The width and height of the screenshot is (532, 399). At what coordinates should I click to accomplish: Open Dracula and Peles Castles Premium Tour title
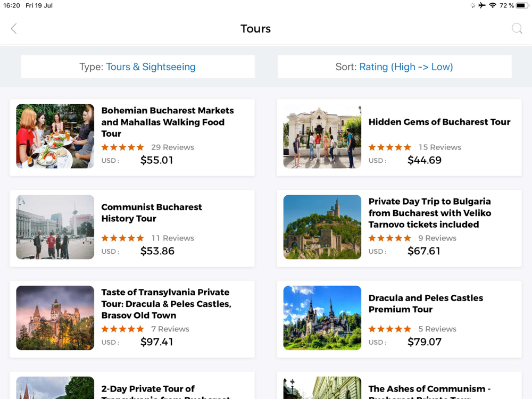pyautogui.click(x=426, y=304)
